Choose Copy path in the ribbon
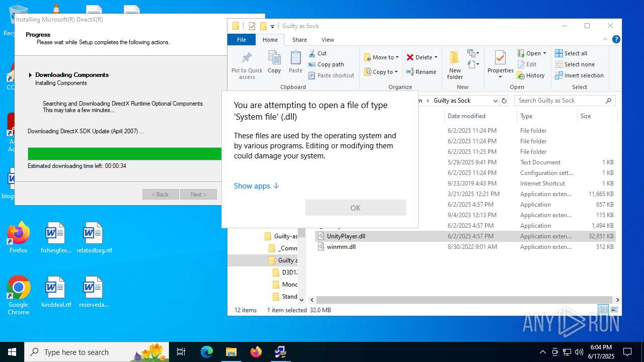The width and height of the screenshot is (644, 362). click(x=326, y=64)
